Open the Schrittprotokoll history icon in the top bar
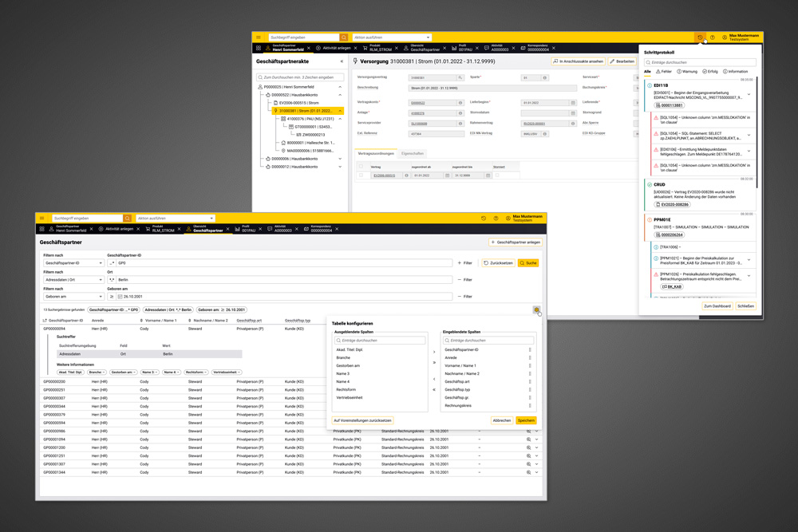Screen dimensions: 798x532 click(700, 37)
